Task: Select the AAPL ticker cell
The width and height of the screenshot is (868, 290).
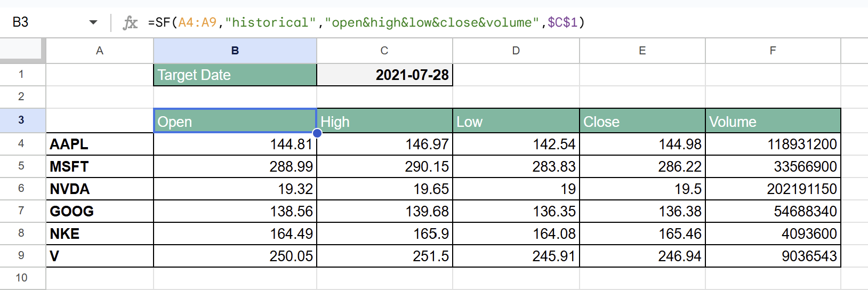Action: [x=100, y=144]
